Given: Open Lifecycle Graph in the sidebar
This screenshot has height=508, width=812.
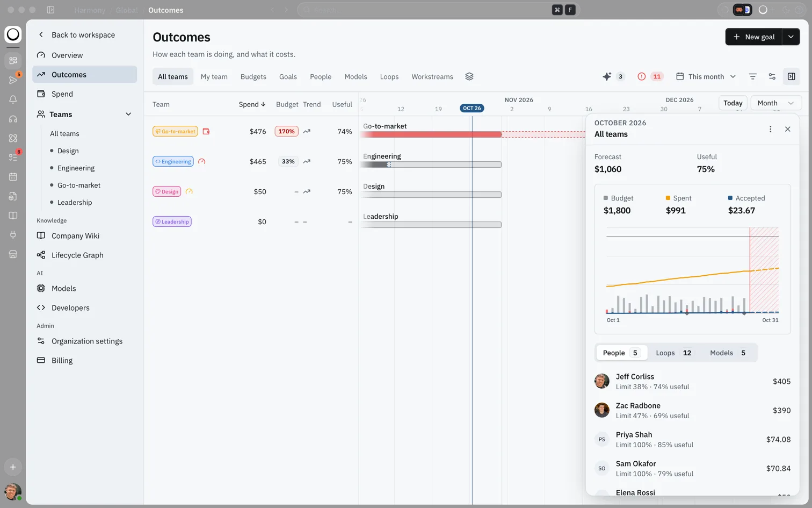Looking at the screenshot, I should pos(85,255).
